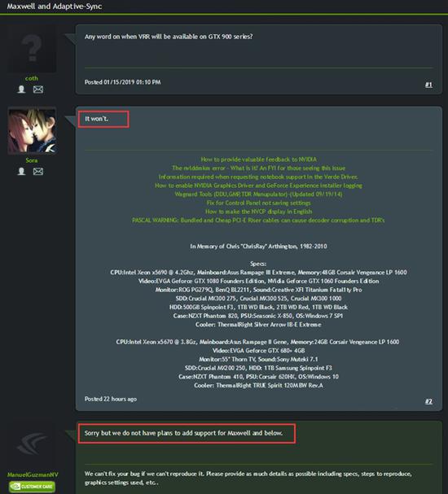
Task: Open Sora's avatar image
Action: click(x=32, y=131)
